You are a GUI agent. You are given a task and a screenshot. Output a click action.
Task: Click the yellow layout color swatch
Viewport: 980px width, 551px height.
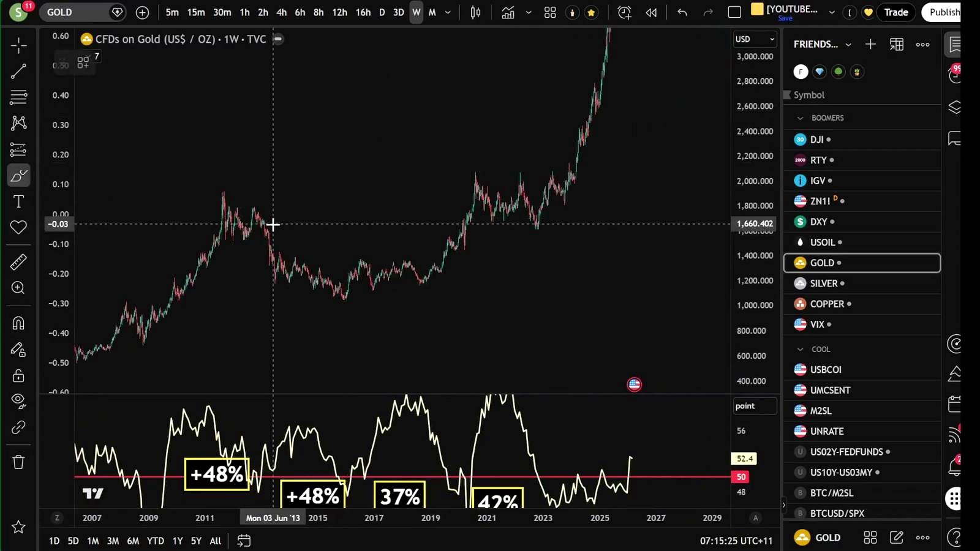tap(757, 9)
